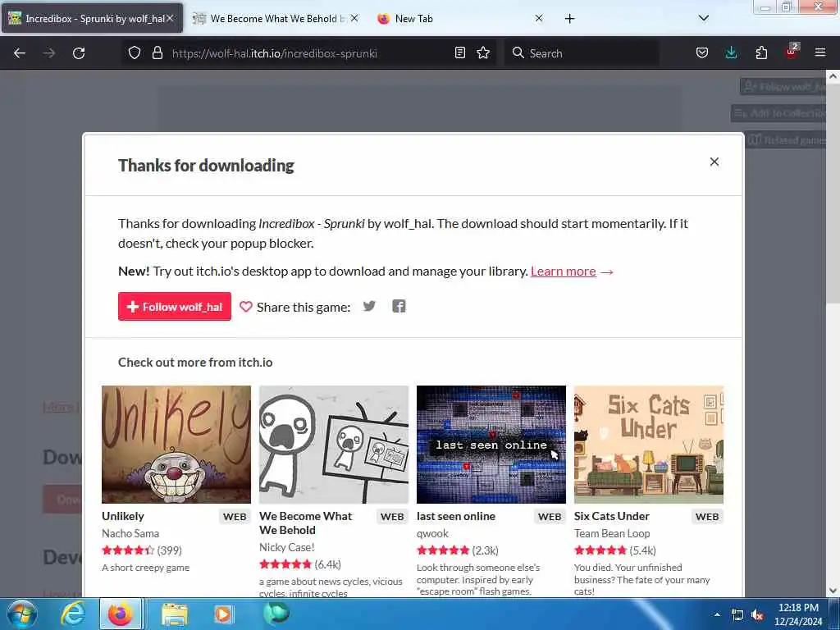840x630 pixels.
Task: Expand the list all tabs chevron
Action: click(x=703, y=18)
